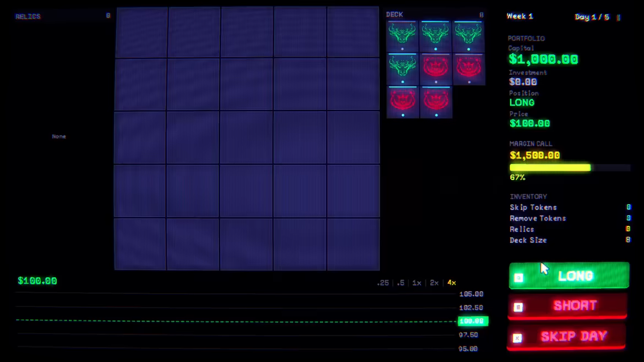Viewport: 644px width, 362px height.
Task: Choose the third green bull card in top row
Action: (x=468, y=36)
